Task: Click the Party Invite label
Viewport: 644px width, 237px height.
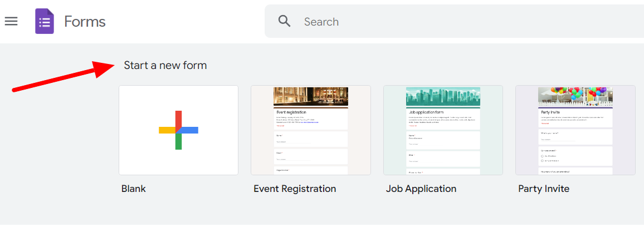Action: pyautogui.click(x=544, y=189)
